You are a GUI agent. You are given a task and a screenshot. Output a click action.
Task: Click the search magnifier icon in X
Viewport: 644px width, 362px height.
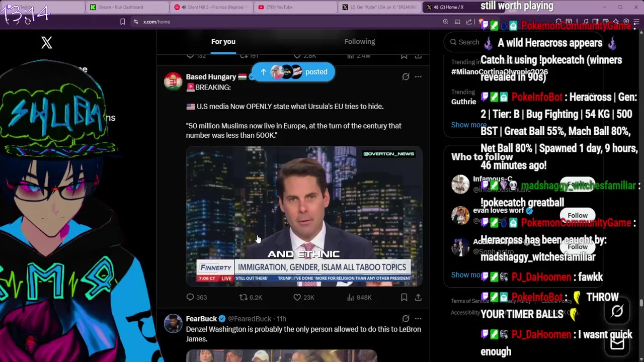coord(453,42)
